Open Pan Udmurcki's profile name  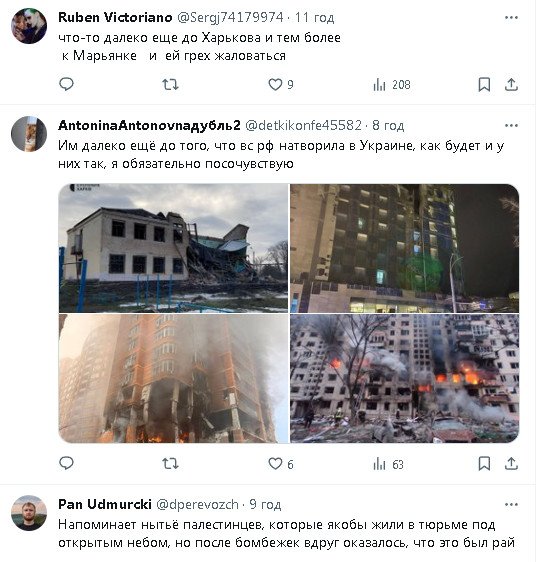coord(105,504)
